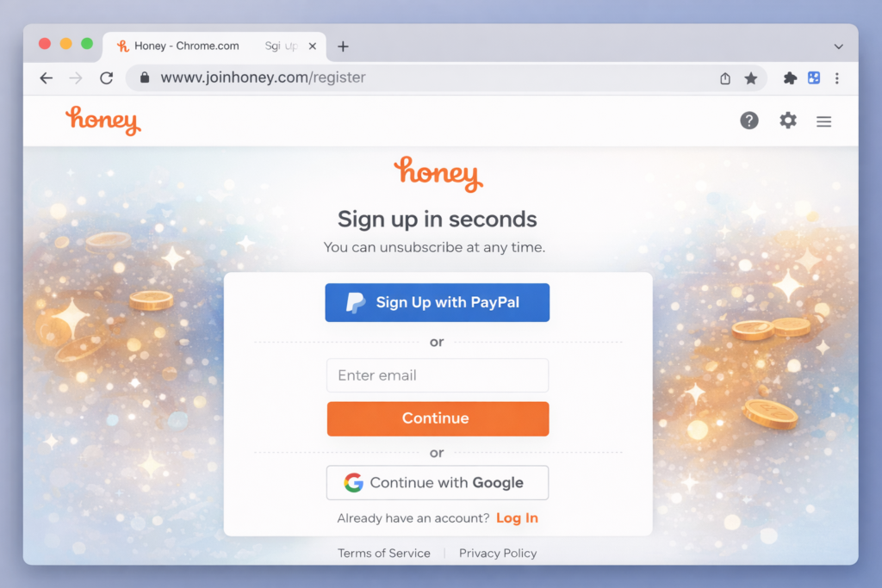The height and width of the screenshot is (588, 882).
Task: Focus the Enter email input field
Action: click(x=437, y=375)
